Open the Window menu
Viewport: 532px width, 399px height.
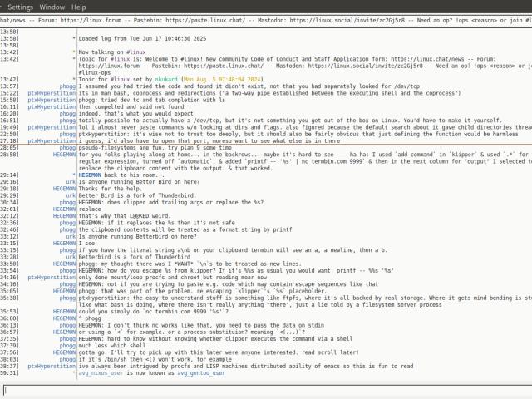(52, 6)
